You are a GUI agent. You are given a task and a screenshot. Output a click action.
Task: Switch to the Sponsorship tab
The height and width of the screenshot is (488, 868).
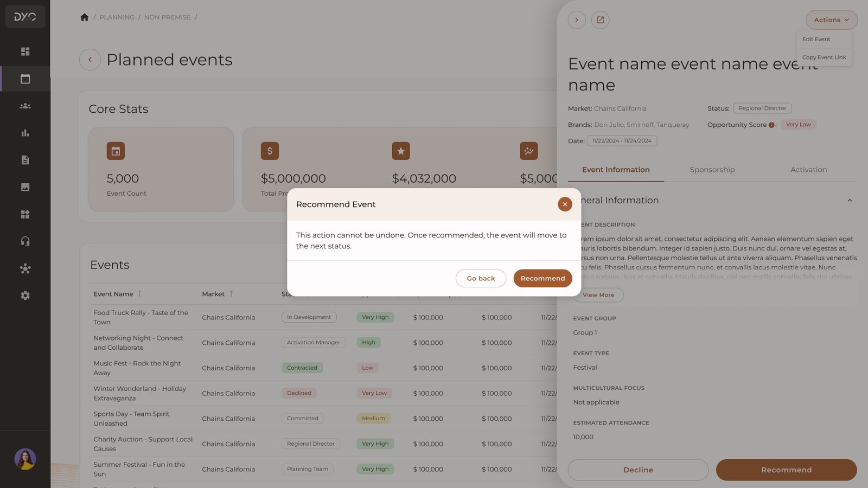pos(712,170)
